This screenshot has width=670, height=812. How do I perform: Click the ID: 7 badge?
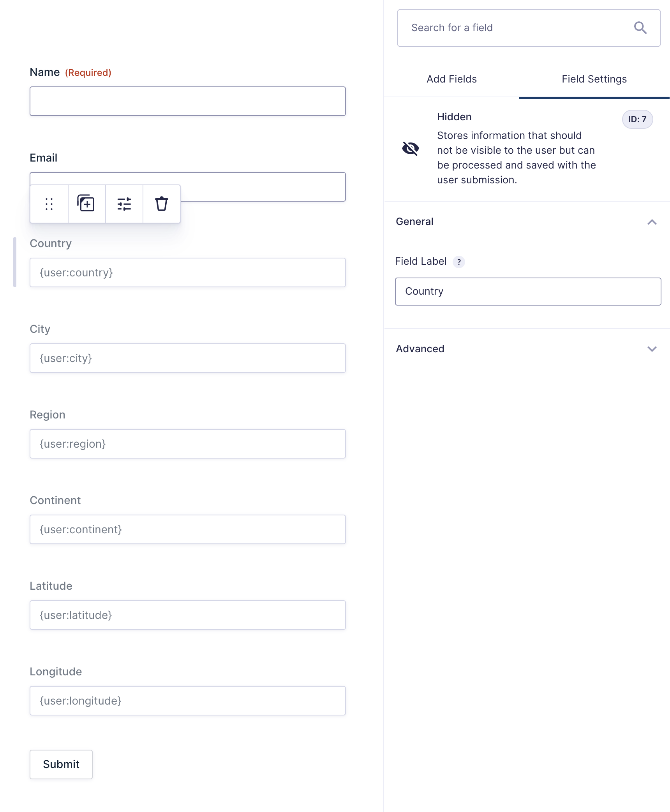637,120
